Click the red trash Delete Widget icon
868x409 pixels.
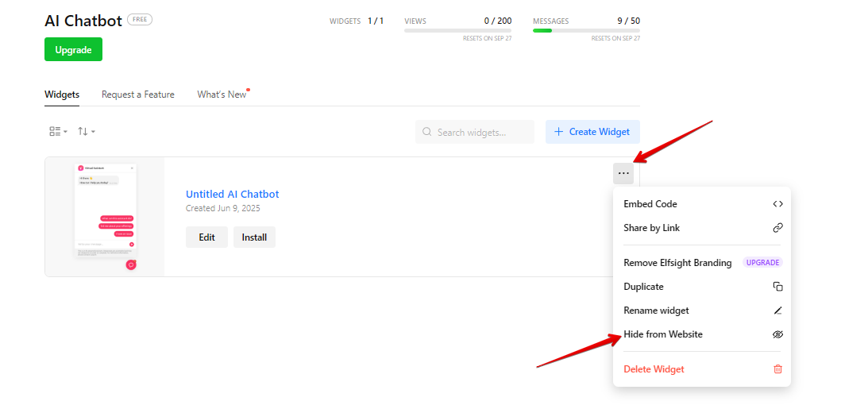pos(777,369)
